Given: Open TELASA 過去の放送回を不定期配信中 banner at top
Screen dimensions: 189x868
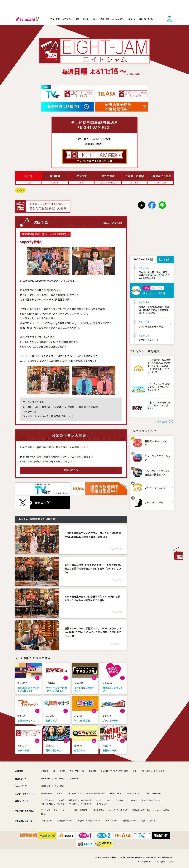Looking at the screenshot, I should pyautogui.click(x=121, y=98).
